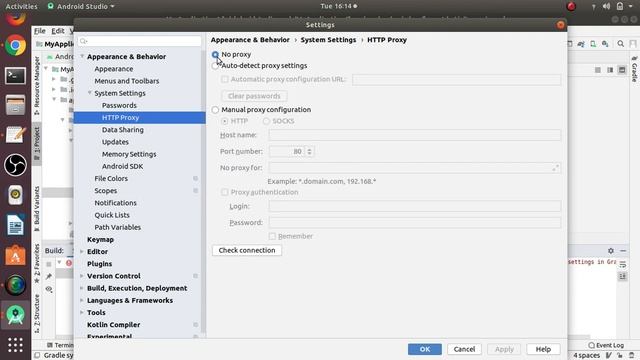
Task: Open the Resource Manager side tab
Action: tap(37, 86)
